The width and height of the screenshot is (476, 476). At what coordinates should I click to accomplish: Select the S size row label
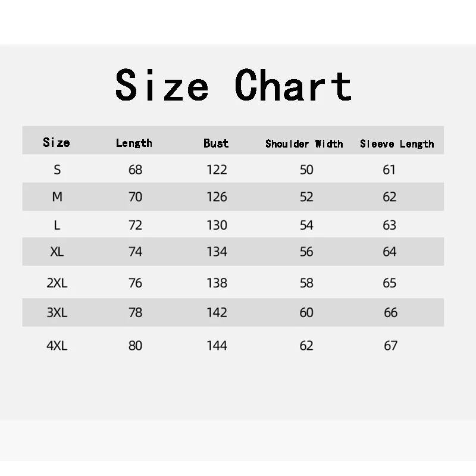(57, 170)
